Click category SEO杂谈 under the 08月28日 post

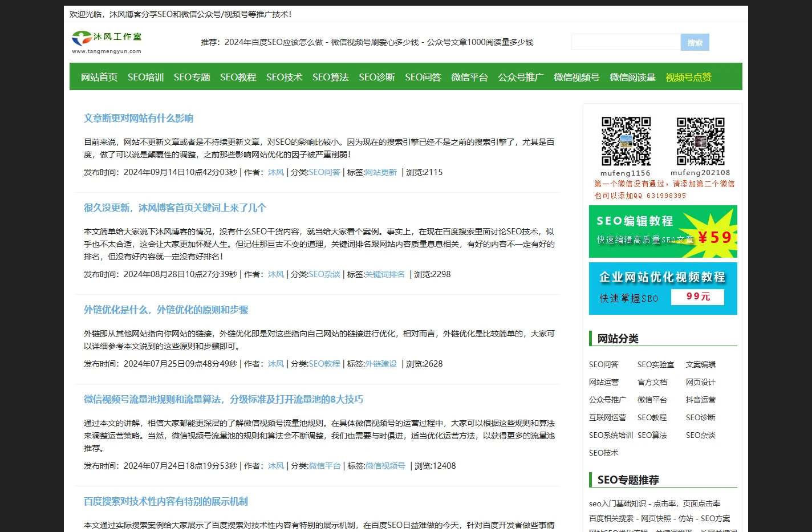click(324, 274)
